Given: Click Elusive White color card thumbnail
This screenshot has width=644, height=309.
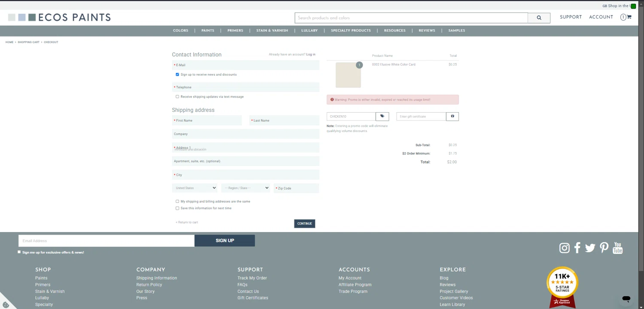Looking at the screenshot, I should [x=348, y=75].
